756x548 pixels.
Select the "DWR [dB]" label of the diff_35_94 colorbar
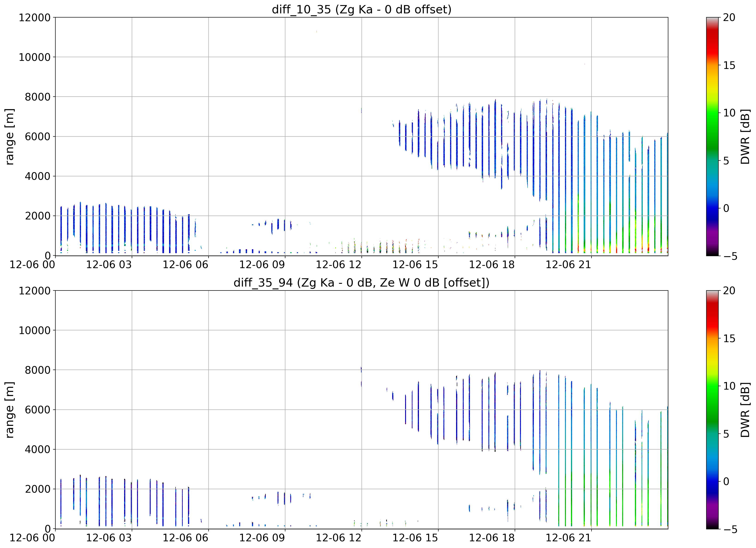[x=745, y=410]
